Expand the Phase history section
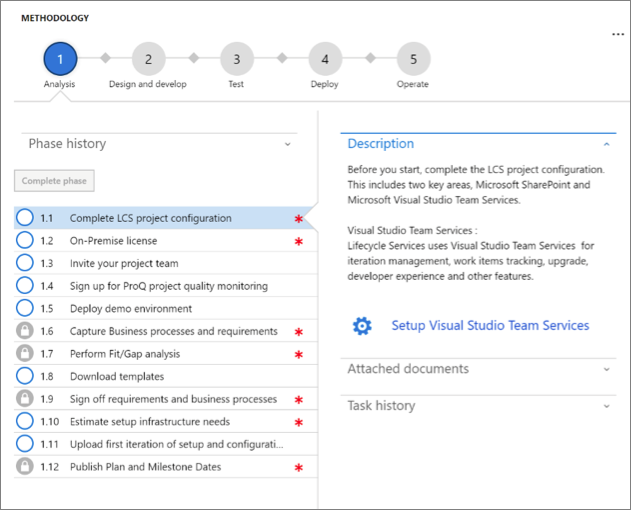The width and height of the screenshot is (631, 510). point(288,144)
